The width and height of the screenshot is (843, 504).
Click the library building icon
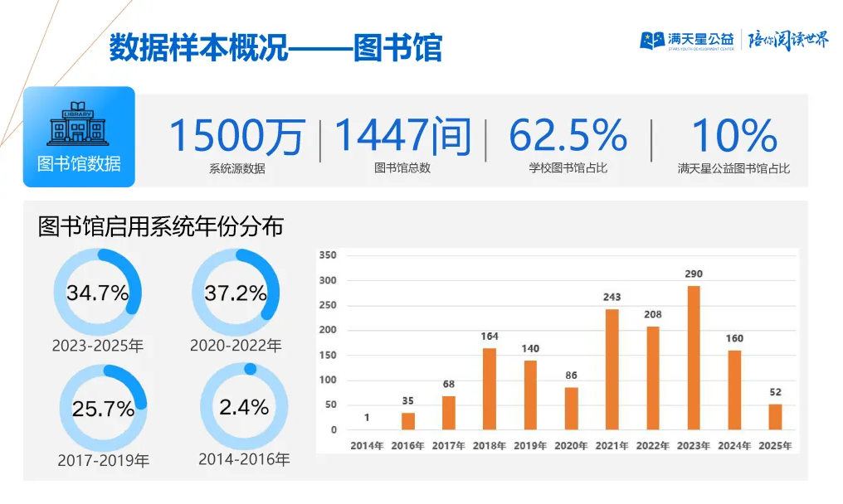[x=78, y=124]
